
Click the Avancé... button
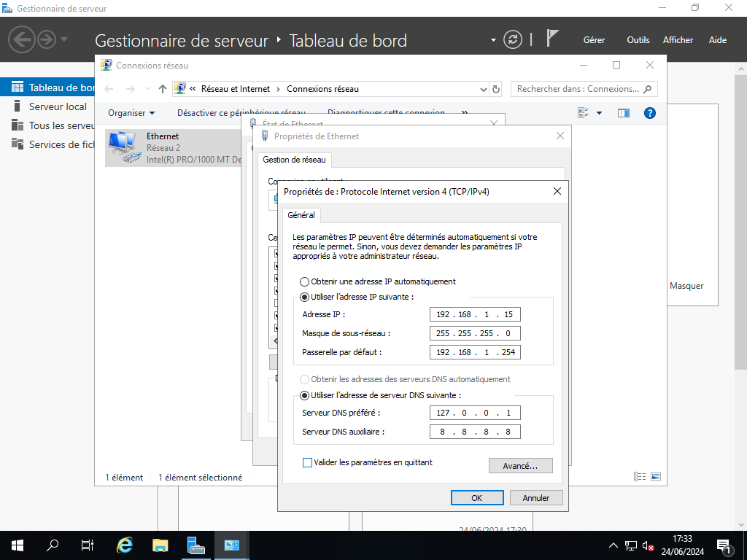click(520, 465)
